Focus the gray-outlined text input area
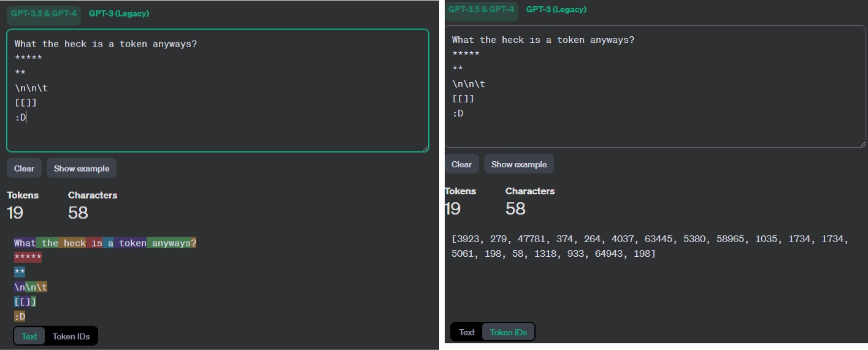This screenshot has height=350, width=868. [x=655, y=86]
